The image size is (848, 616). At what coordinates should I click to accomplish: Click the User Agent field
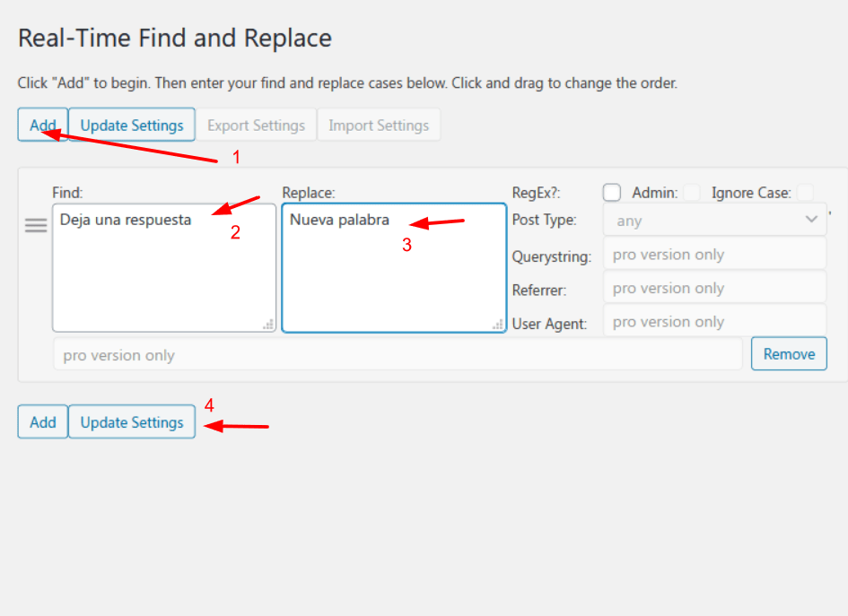coord(715,322)
